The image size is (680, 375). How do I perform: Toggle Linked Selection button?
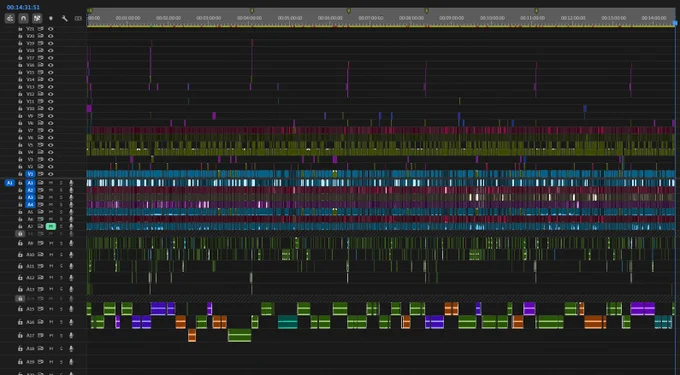tap(37, 18)
